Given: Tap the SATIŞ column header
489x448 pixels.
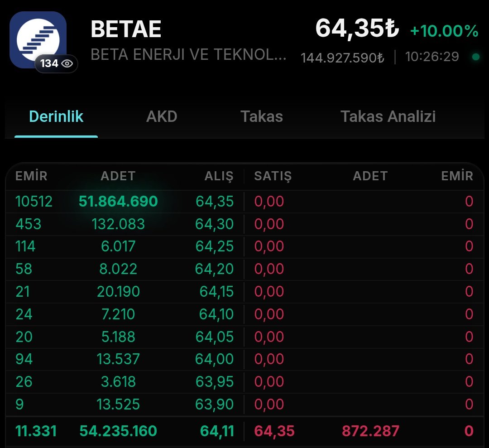Looking at the screenshot, I should click(273, 176).
